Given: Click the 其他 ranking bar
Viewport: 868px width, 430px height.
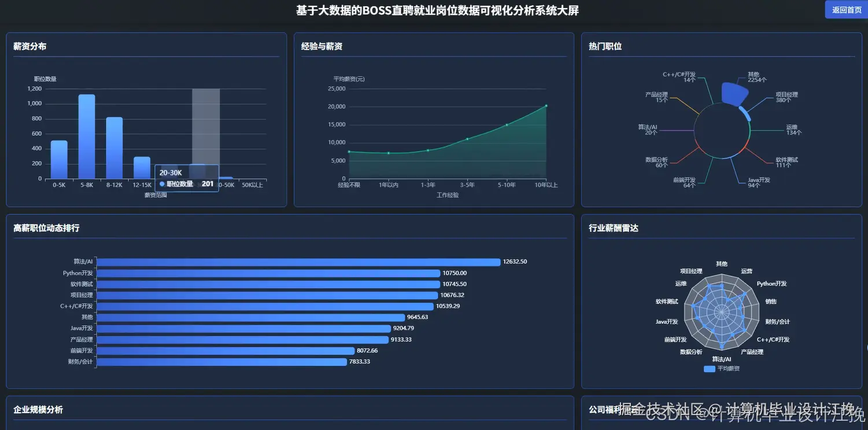Looking at the screenshot, I should [250, 317].
